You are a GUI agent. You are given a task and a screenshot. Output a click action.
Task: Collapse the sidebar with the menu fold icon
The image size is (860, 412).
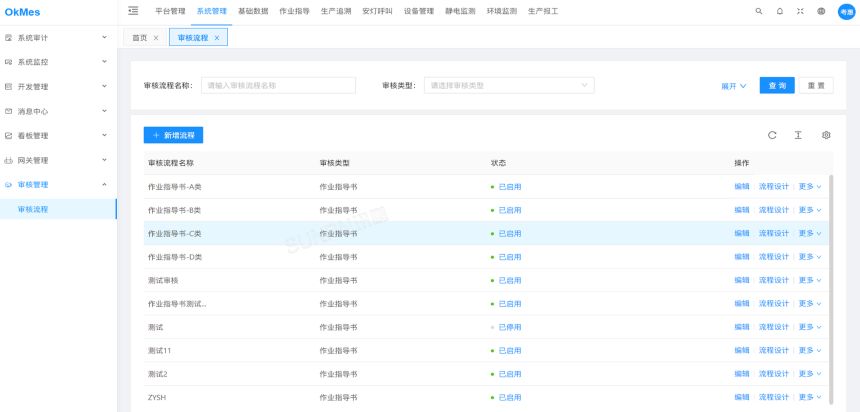[133, 10]
